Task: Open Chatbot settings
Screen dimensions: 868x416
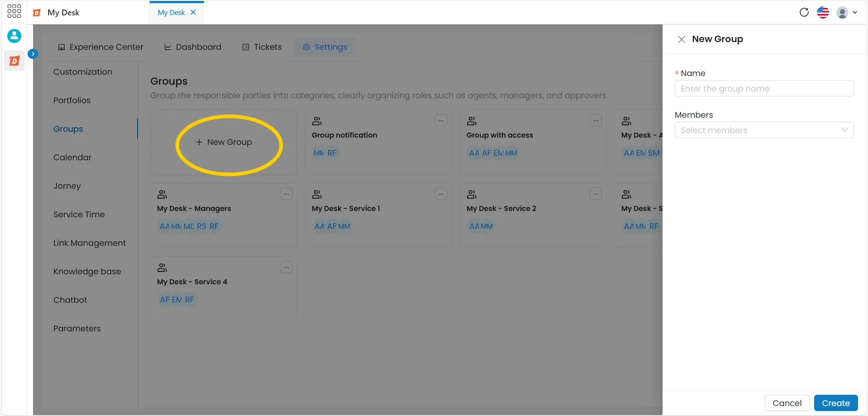Action: click(x=70, y=300)
